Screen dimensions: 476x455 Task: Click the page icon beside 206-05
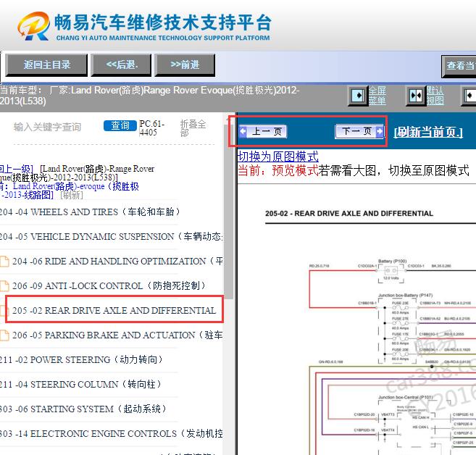click(x=4, y=335)
